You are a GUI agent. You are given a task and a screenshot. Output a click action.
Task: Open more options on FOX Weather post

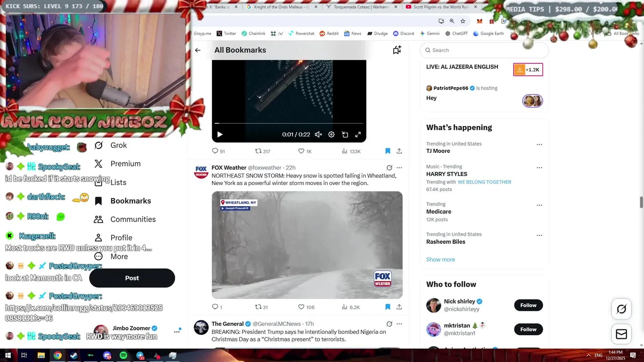tap(399, 167)
